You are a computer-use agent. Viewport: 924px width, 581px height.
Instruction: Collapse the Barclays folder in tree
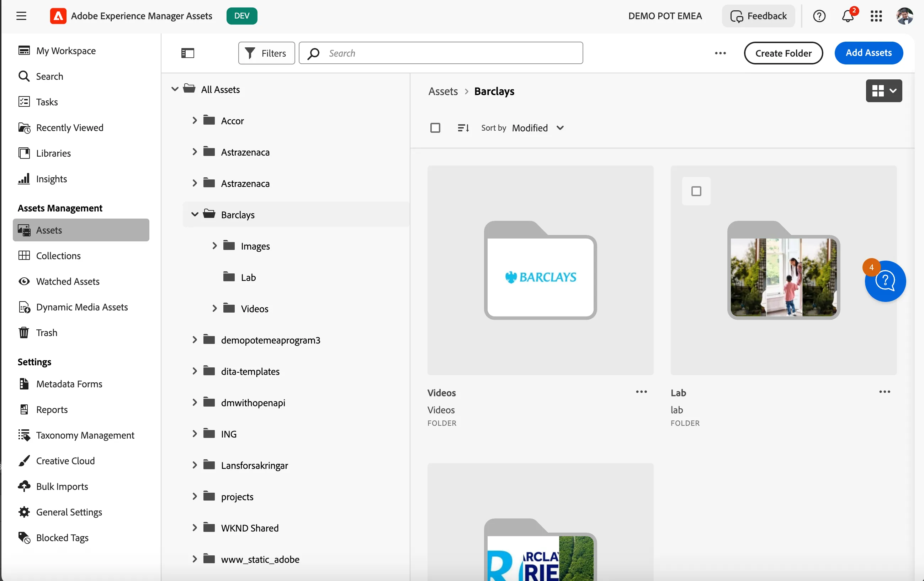click(x=195, y=214)
